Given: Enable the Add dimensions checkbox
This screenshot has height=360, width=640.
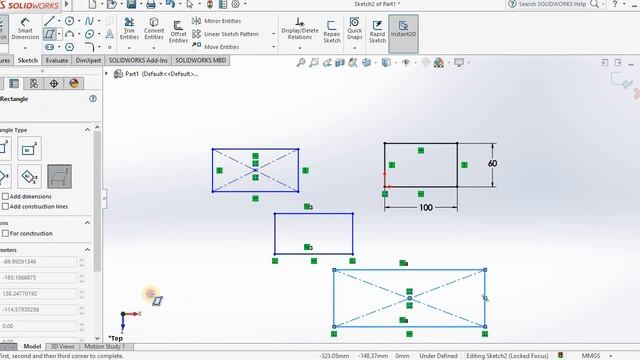Looking at the screenshot, I should (x=5, y=196).
